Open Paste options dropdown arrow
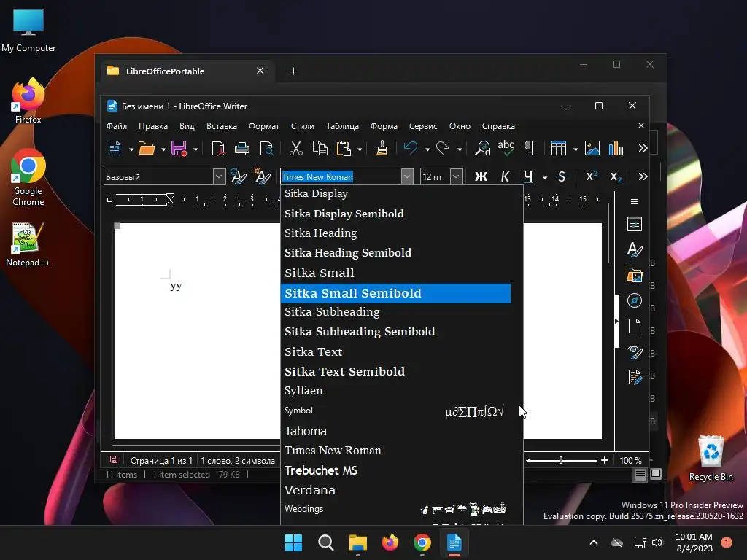 click(360, 149)
